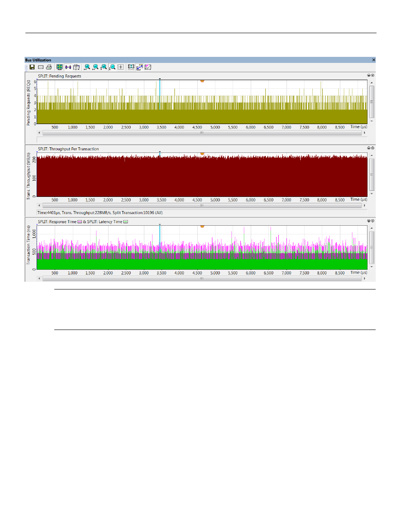Click Throughput graph horizontal scrollbar thumb
Viewport: 411px width, 532px height.
(202, 205)
